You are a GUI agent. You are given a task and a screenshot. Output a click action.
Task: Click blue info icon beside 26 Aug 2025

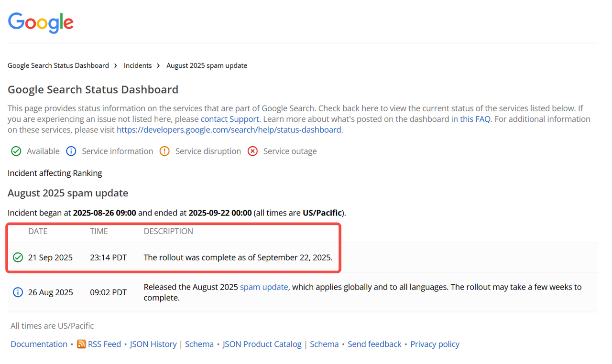tap(18, 292)
